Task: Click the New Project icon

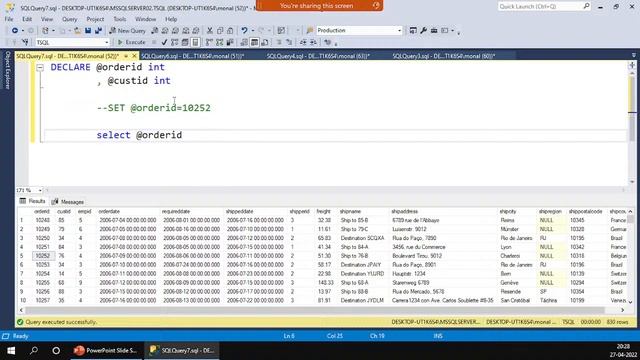Action: click(45, 31)
